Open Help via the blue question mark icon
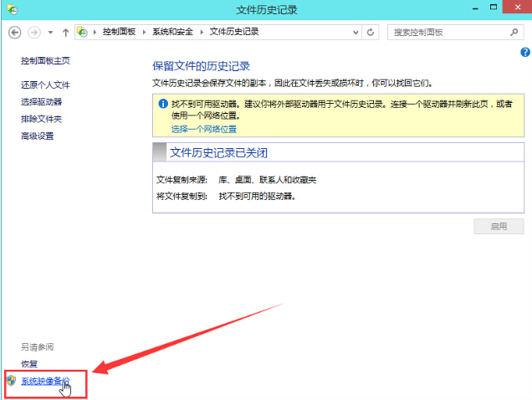The height and width of the screenshot is (400, 532). coord(524,52)
